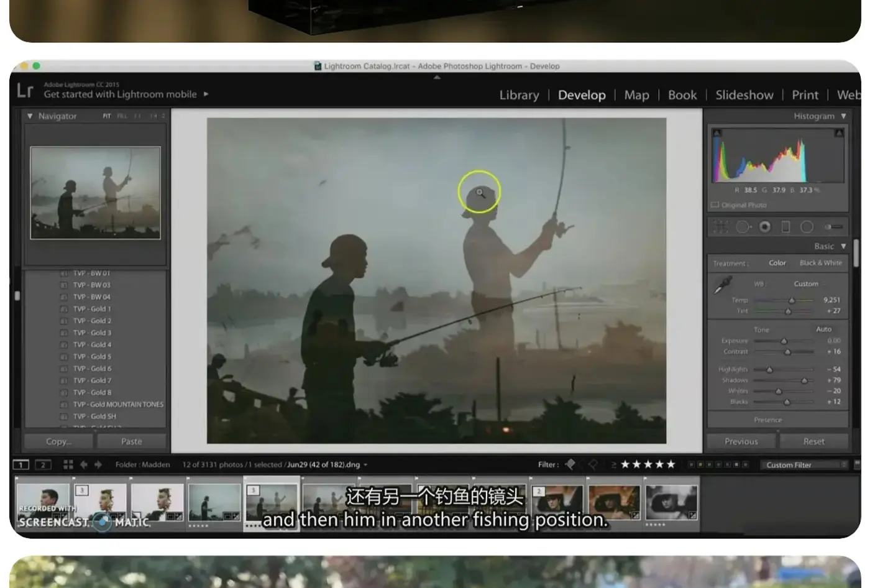This screenshot has width=870, height=588.
Task: Click the Copy... button
Action: [58, 441]
